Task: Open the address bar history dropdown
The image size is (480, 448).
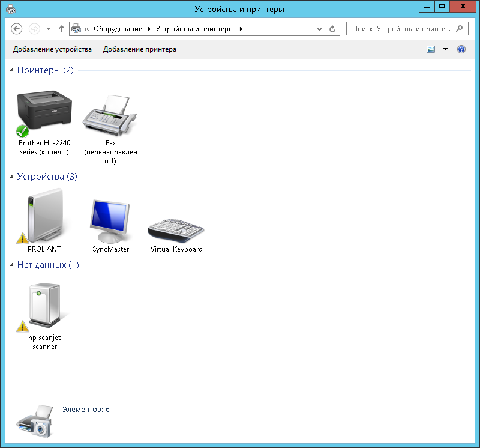Action: [x=320, y=28]
